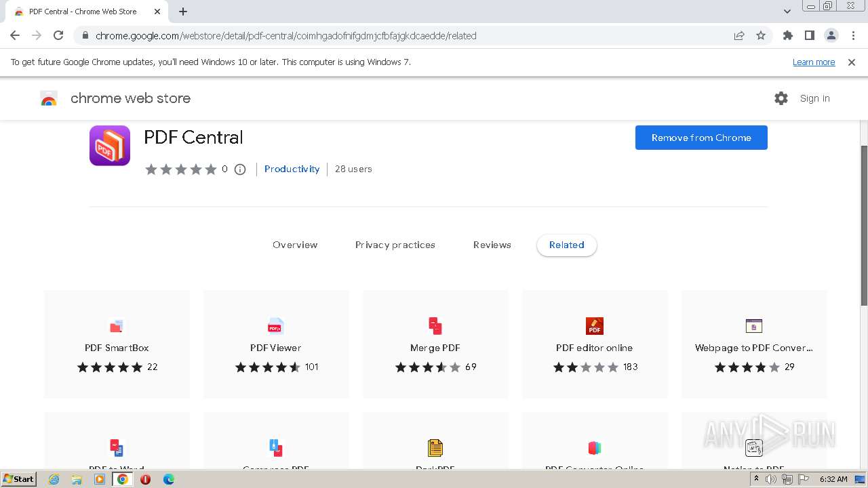
Task: Dismiss the Windows update info bar
Action: click(852, 62)
